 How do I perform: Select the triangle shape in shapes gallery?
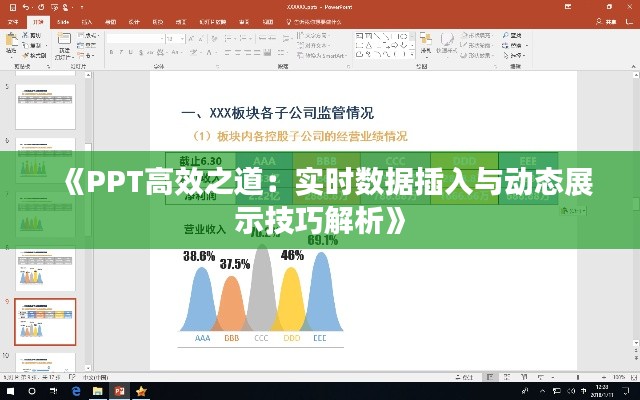[369, 45]
